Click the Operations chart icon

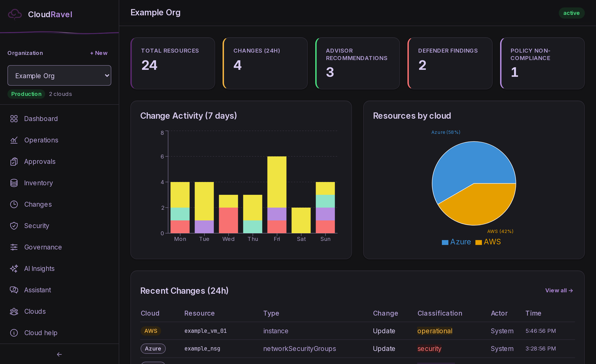[x=14, y=140]
